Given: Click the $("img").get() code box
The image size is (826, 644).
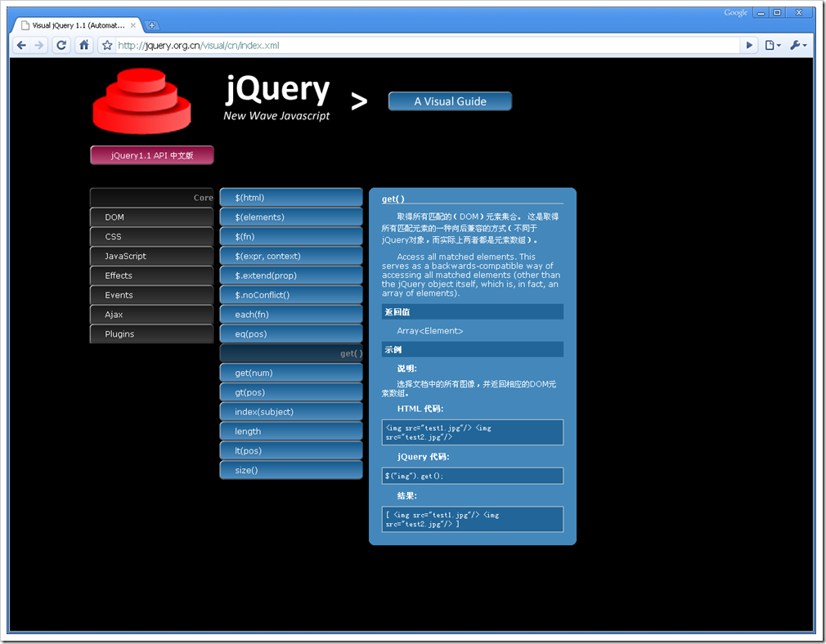Looking at the screenshot, I should point(473,476).
